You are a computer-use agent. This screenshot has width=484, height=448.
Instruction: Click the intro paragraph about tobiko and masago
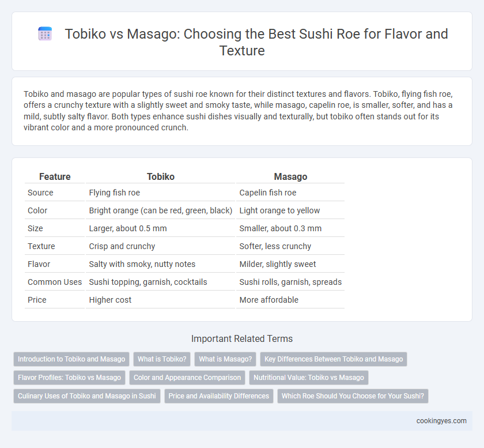click(x=238, y=111)
